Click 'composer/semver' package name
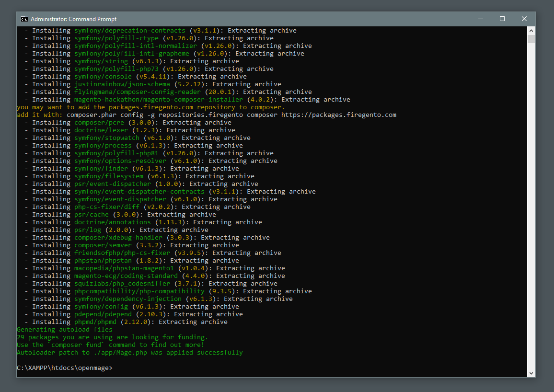554x392 pixels. 103,245
